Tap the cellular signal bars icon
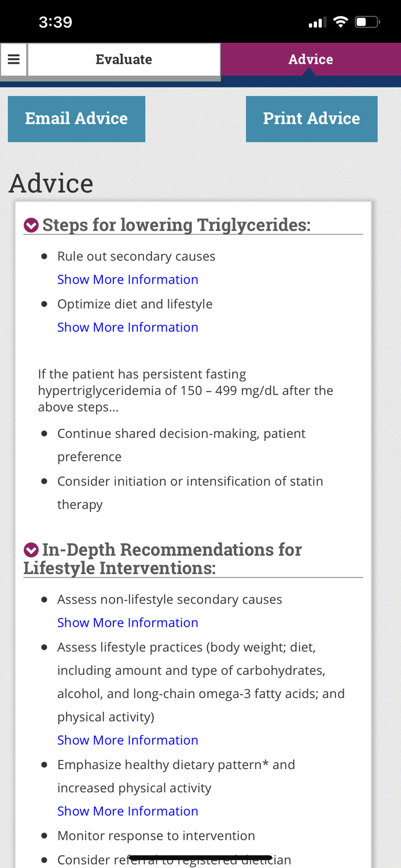 pos(317,21)
